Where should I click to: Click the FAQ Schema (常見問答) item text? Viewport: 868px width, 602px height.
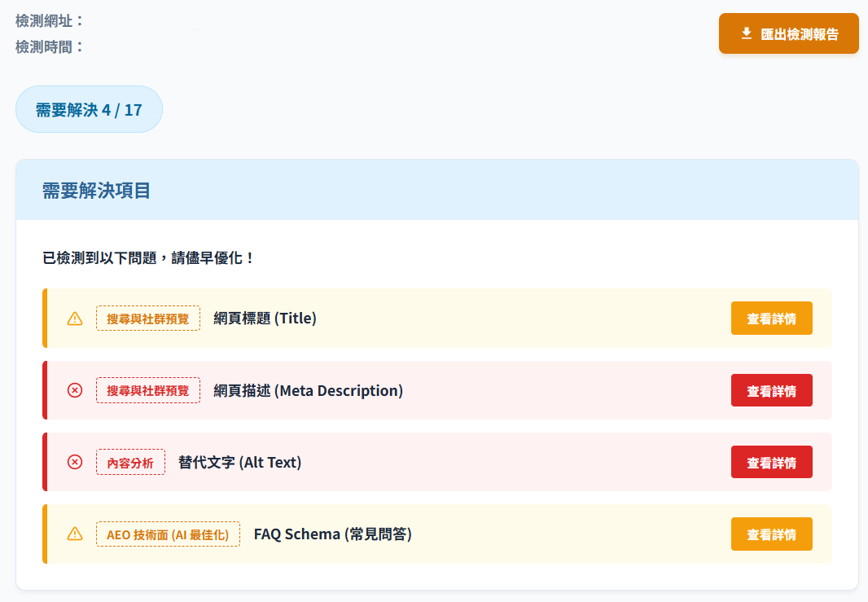[x=333, y=534]
